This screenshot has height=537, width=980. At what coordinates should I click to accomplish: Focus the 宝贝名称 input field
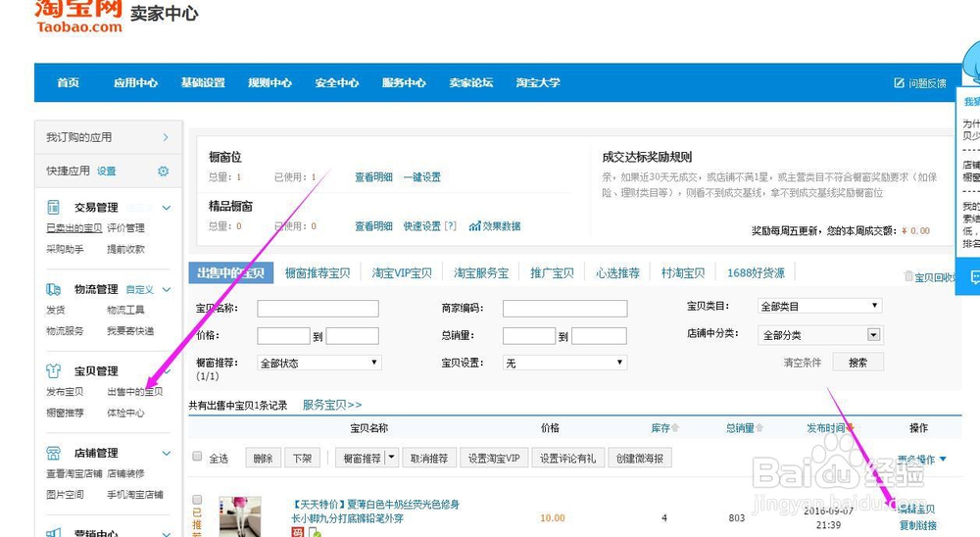[x=318, y=309]
